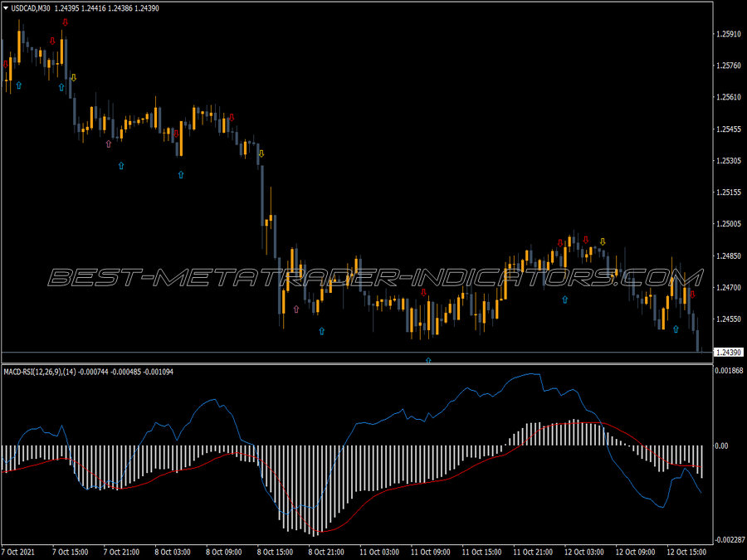Click the 1.25005 price axis label
The width and height of the screenshot is (747, 560).
coord(729,224)
